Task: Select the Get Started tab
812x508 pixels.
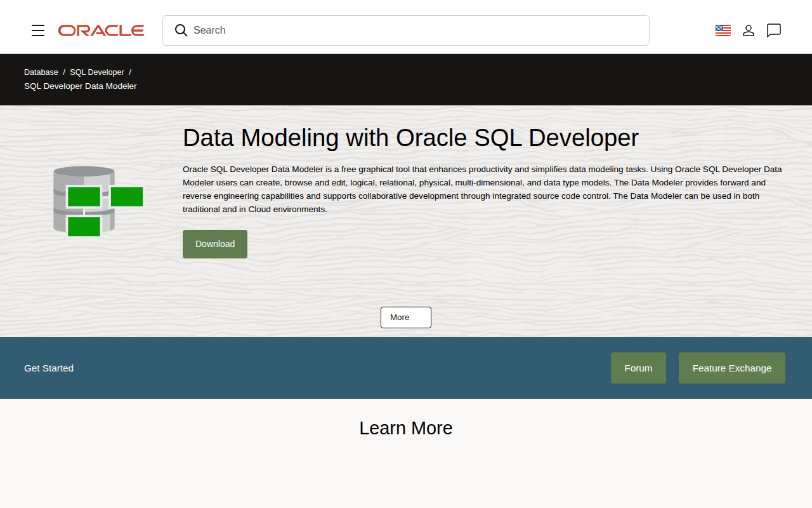Action: coord(49,368)
